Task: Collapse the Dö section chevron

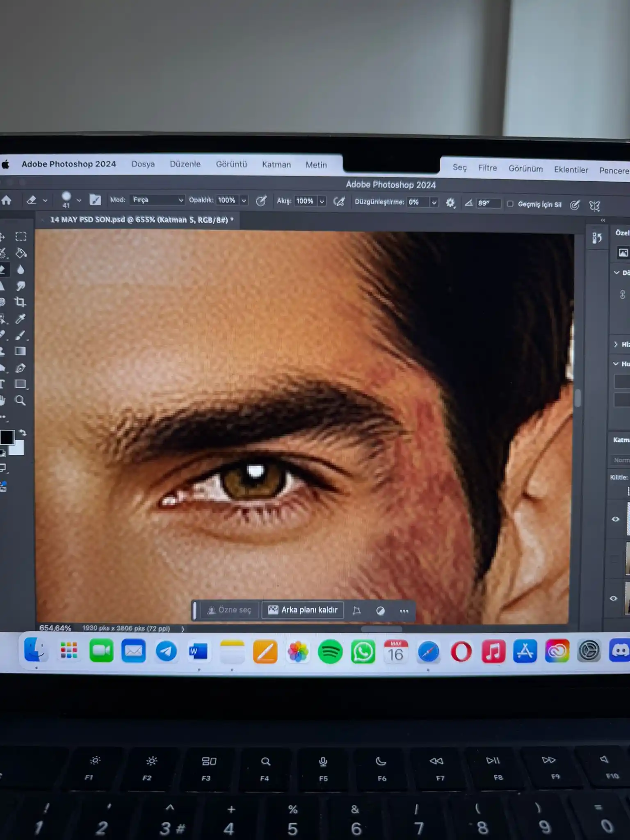Action: [x=616, y=273]
